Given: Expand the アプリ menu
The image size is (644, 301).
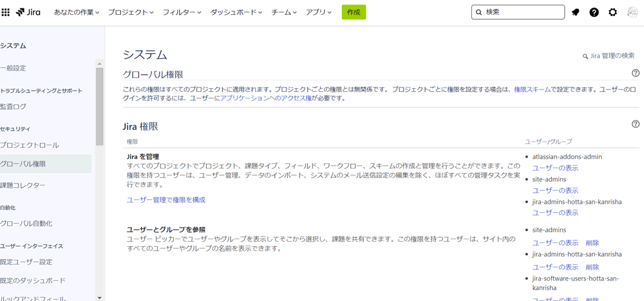Looking at the screenshot, I should [x=318, y=12].
